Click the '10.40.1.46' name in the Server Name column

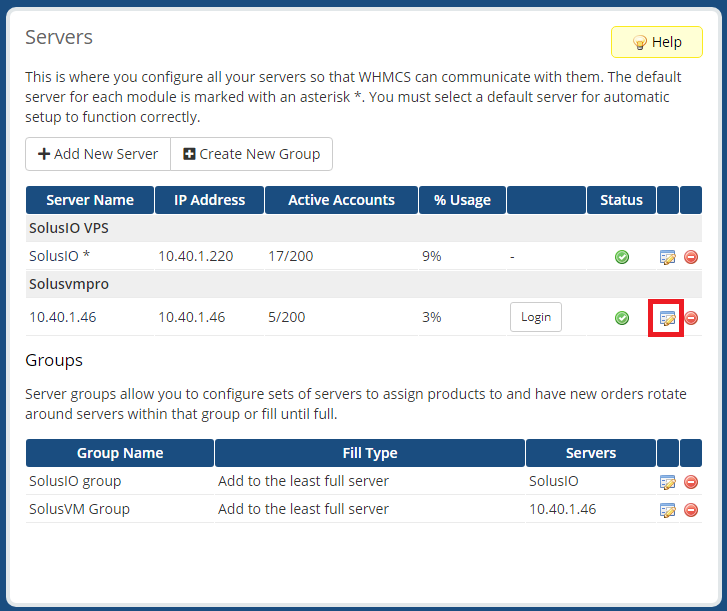(x=63, y=317)
